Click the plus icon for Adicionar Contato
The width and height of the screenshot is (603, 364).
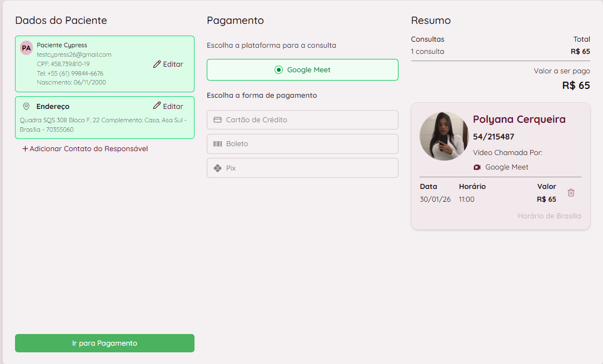25,149
